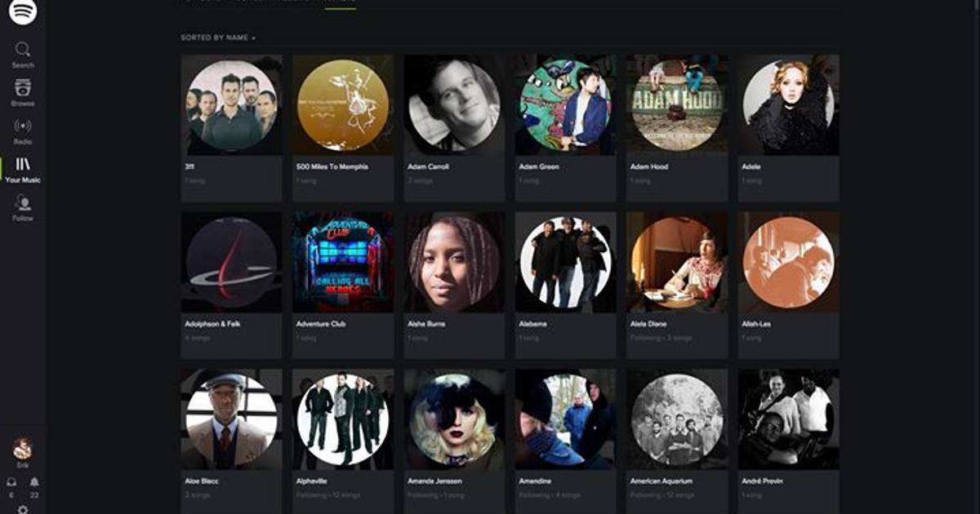Click the 500 Miles To Memphis name

point(332,166)
